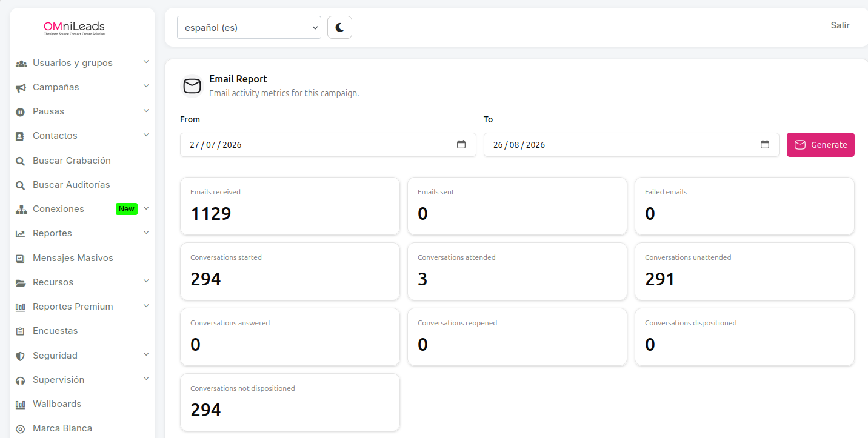Click the Recursos folder icon

pos(21,283)
